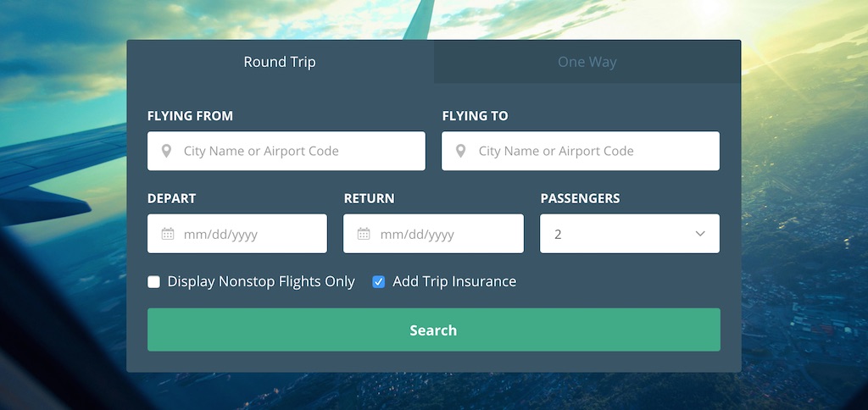This screenshot has width=868, height=410.
Task: Click the green Search button
Action: click(434, 330)
